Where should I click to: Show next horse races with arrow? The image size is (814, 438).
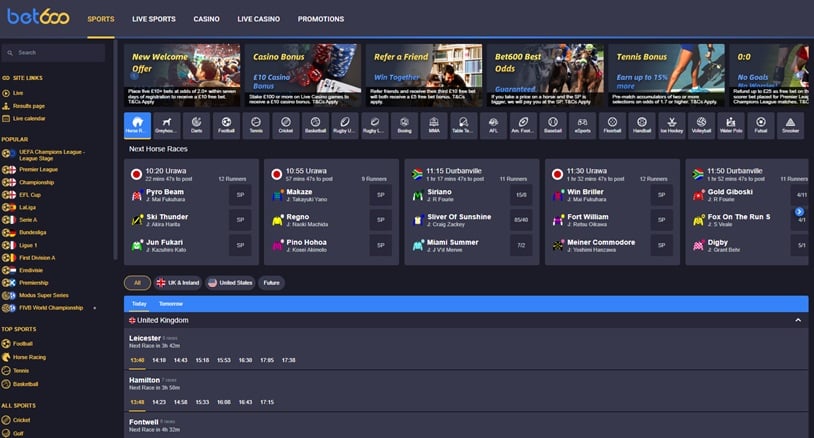799,212
